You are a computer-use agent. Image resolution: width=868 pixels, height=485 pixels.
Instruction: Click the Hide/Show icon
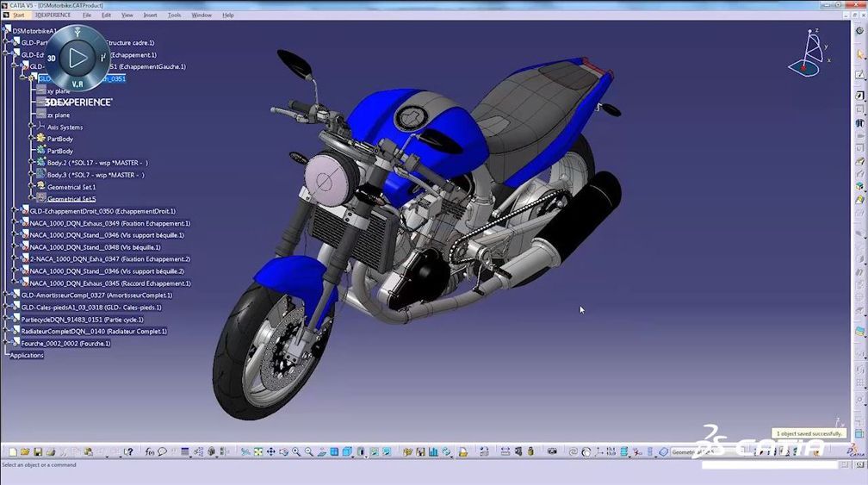(x=375, y=452)
